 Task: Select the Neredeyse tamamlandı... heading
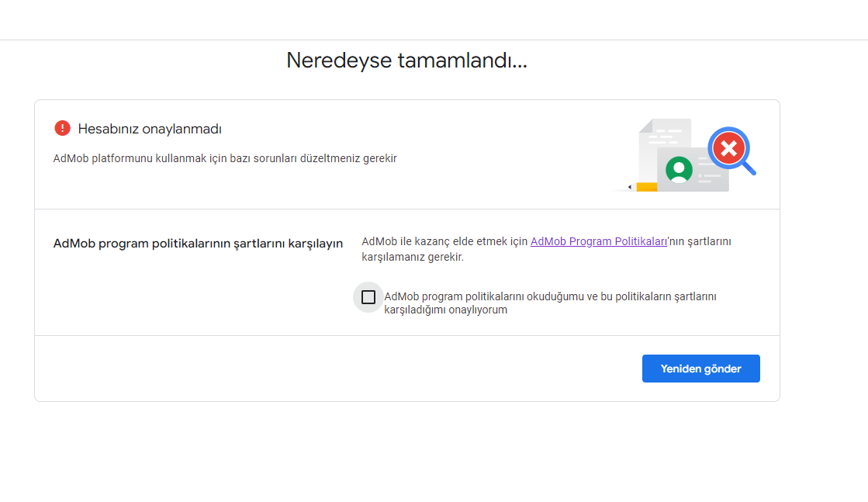click(x=407, y=61)
